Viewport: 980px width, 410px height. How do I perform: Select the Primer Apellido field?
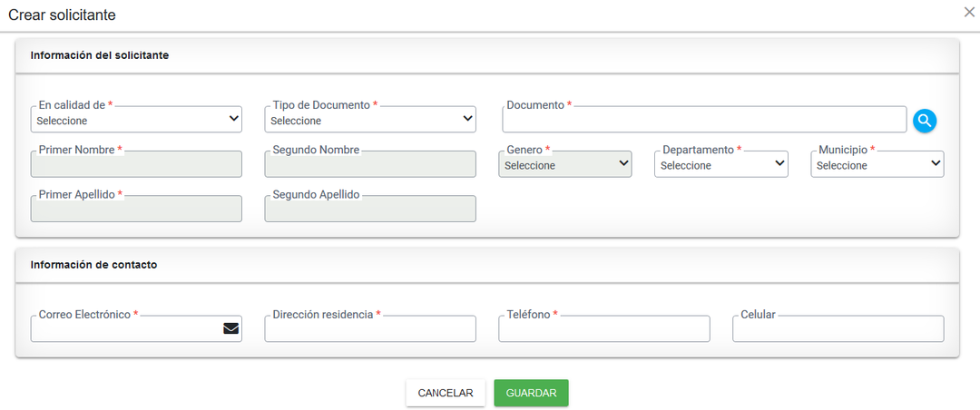136,210
